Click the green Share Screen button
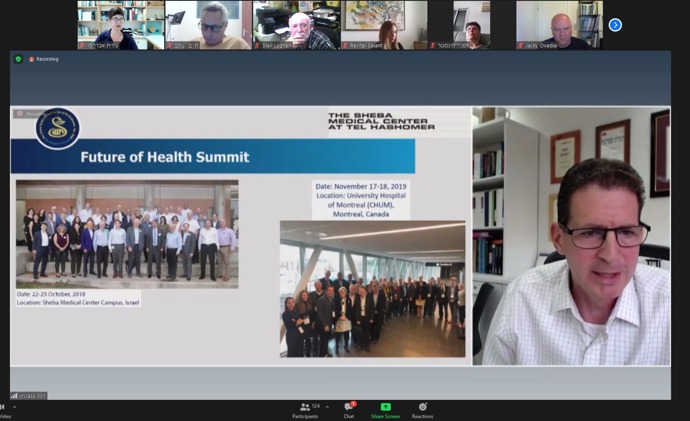The image size is (690, 421). [x=385, y=409]
